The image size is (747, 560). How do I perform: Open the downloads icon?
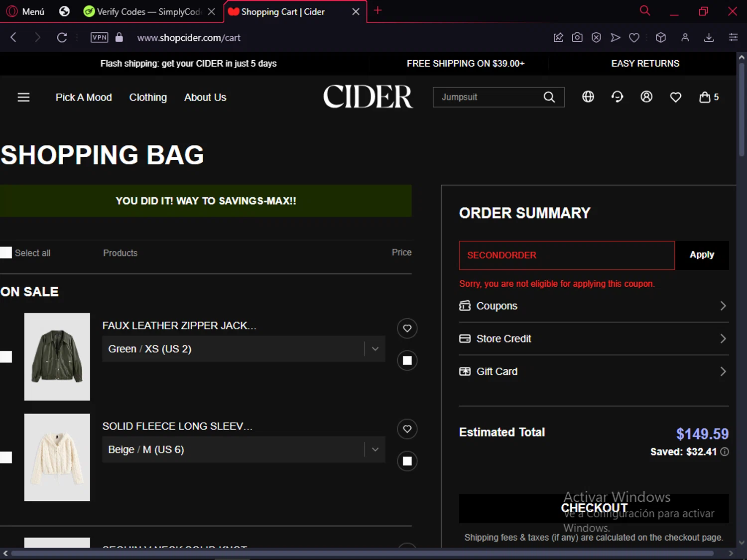click(x=709, y=37)
